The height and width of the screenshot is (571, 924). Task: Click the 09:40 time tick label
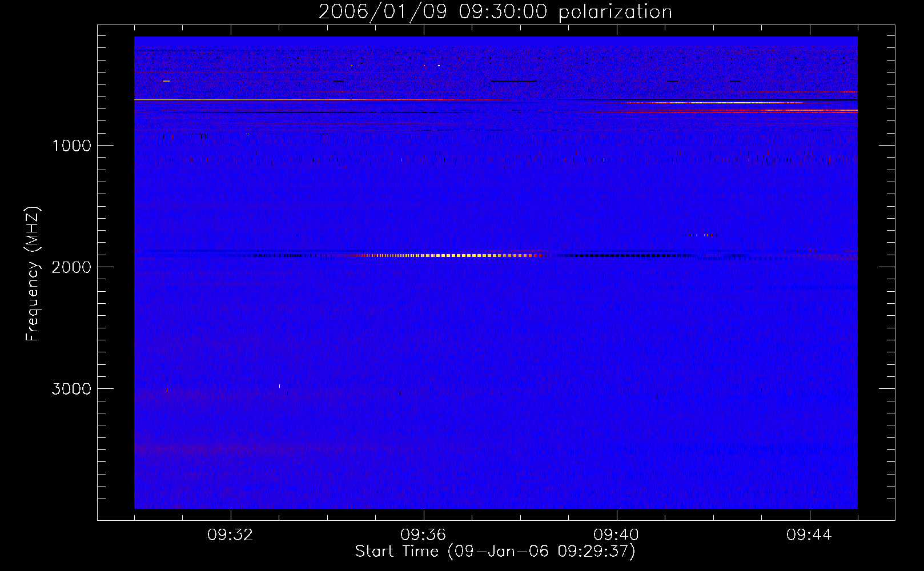617,535
